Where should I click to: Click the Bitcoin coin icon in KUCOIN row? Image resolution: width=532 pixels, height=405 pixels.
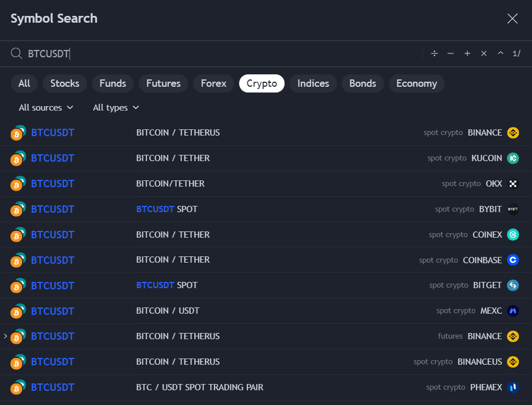[x=16, y=160]
